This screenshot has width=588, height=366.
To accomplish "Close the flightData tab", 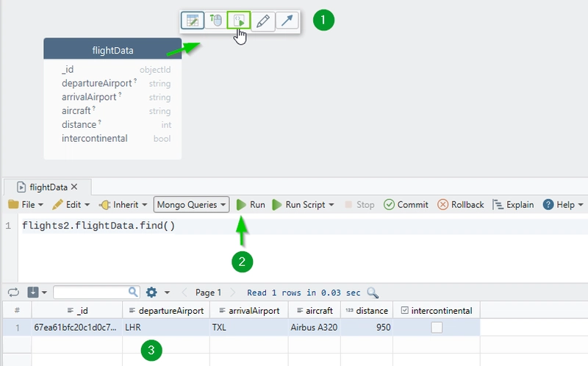I will pyautogui.click(x=74, y=187).
